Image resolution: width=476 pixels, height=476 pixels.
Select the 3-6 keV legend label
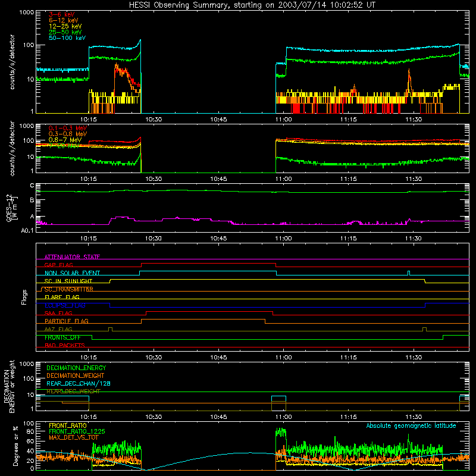tap(61, 14)
